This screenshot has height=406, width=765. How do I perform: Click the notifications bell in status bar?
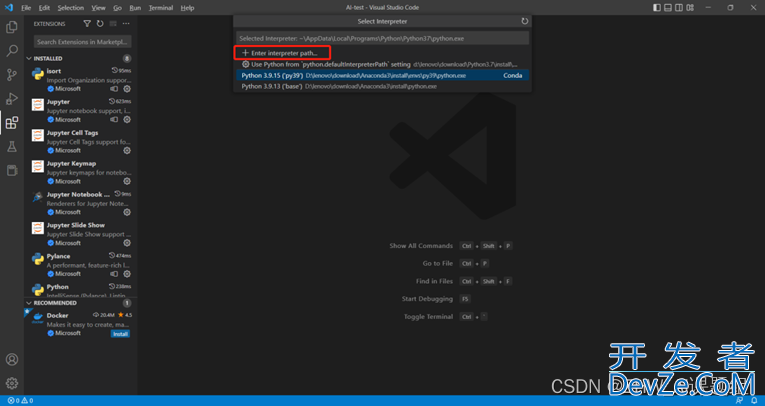(754, 401)
